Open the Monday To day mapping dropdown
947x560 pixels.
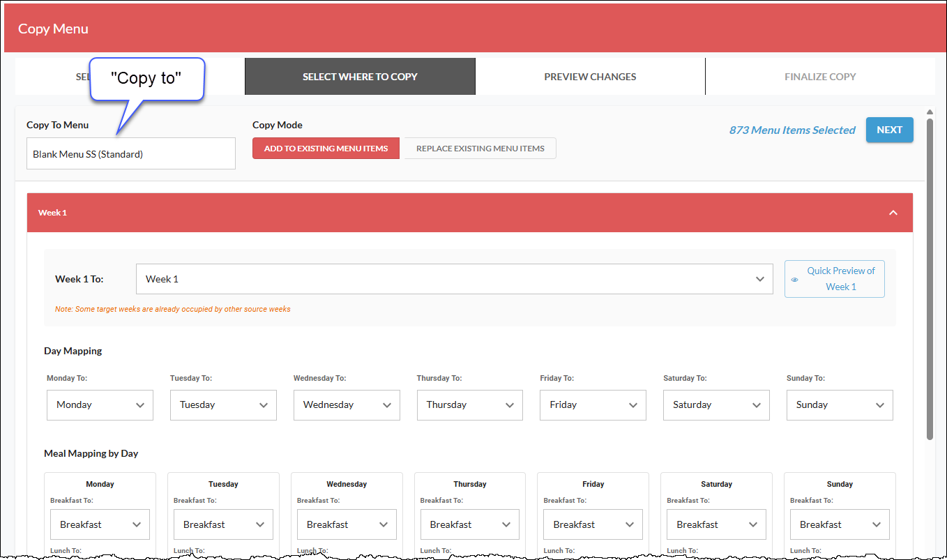[x=99, y=404]
